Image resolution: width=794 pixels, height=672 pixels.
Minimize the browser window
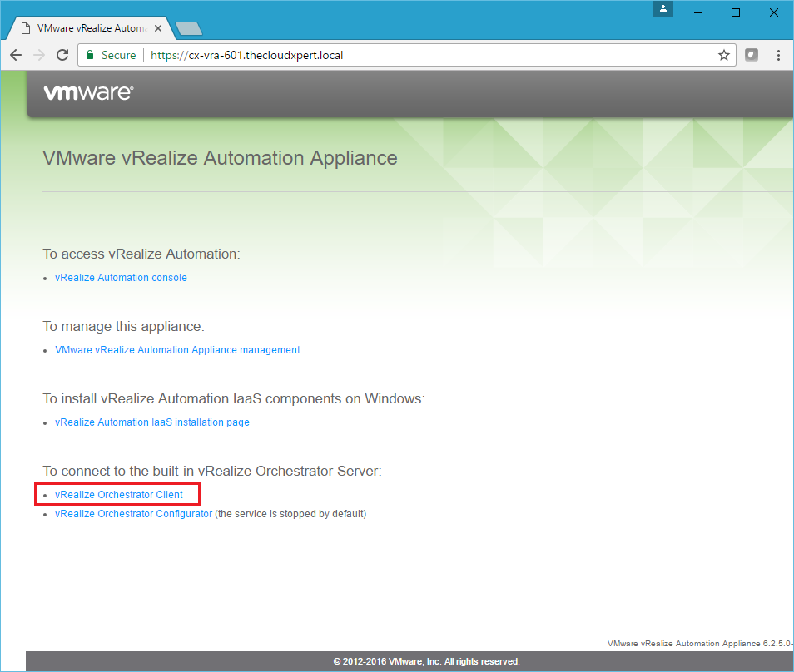[698, 12]
